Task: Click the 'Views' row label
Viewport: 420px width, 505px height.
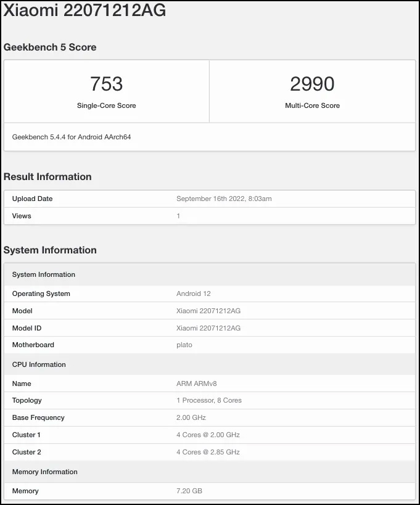Action: coord(22,216)
